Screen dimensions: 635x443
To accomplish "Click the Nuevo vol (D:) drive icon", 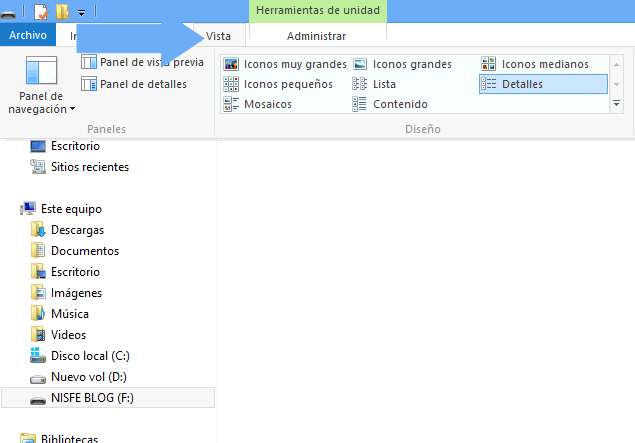I will click(38, 379).
